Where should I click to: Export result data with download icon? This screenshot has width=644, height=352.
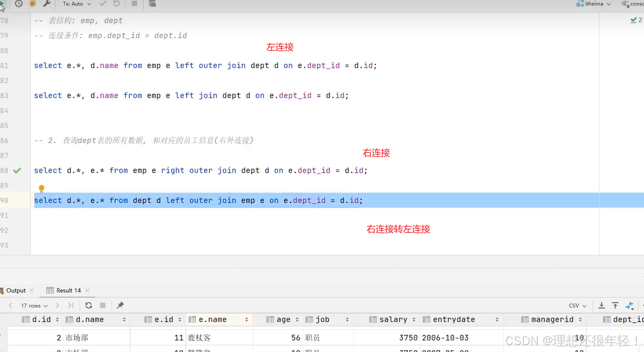[602, 305]
